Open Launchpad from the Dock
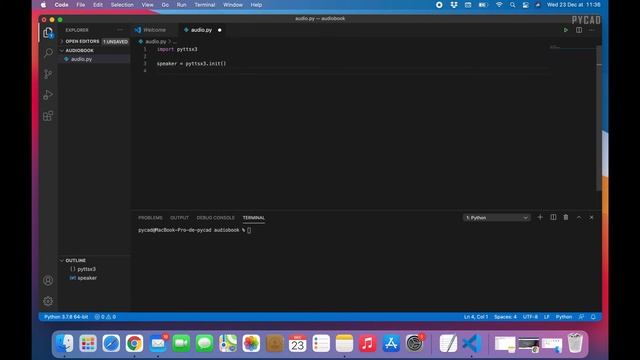Screen dimensions: 640x360 pyautogui.click(x=88, y=343)
